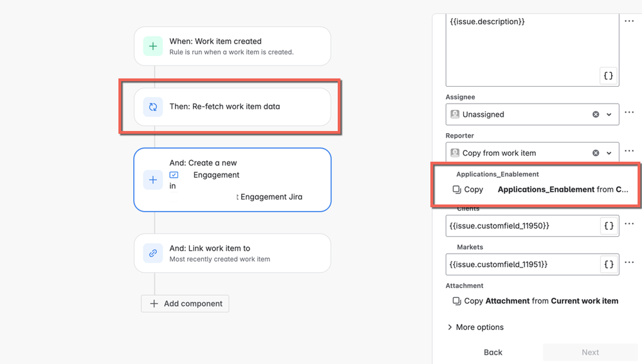Click the 'Reporter' field label
The height and width of the screenshot is (364, 642).
459,136
